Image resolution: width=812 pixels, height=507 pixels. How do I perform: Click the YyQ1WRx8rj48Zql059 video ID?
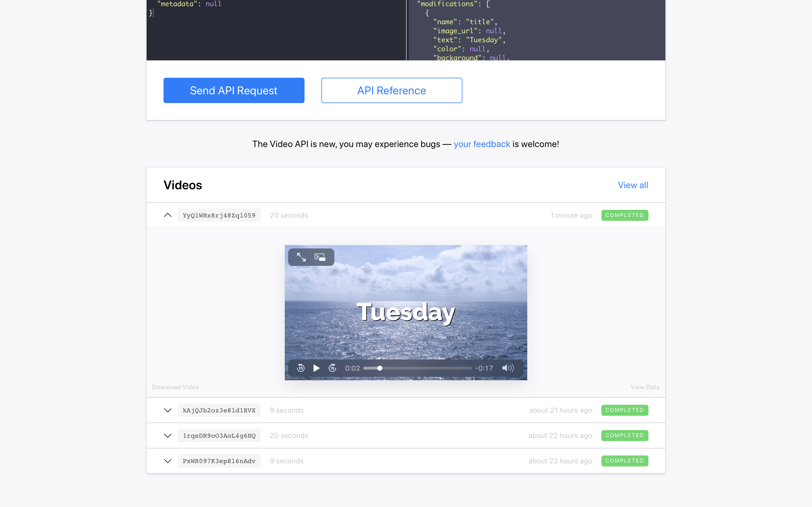219,215
